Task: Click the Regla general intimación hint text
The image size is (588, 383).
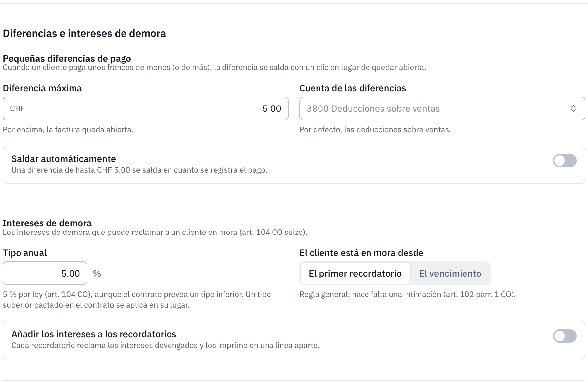Action: 408,294
